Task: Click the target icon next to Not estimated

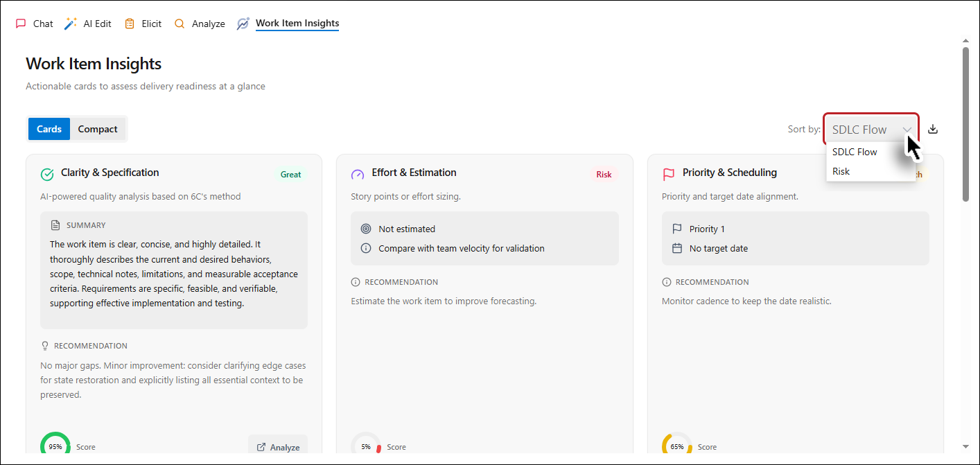Action: point(366,229)
